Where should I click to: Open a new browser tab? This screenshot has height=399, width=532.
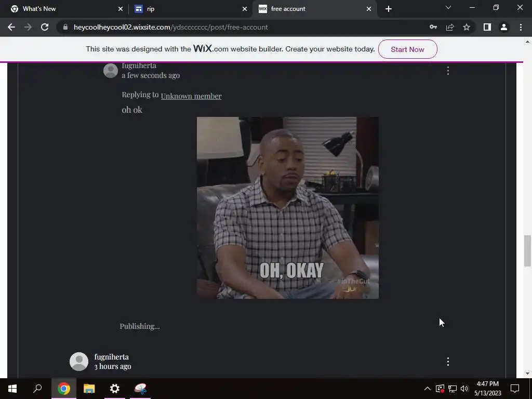click(389, 9)
